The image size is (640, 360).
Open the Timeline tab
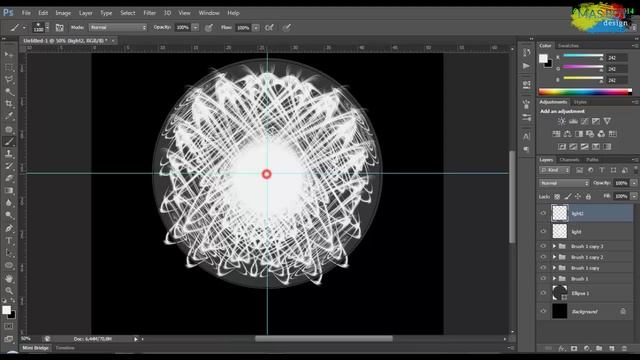coord(65,348)
